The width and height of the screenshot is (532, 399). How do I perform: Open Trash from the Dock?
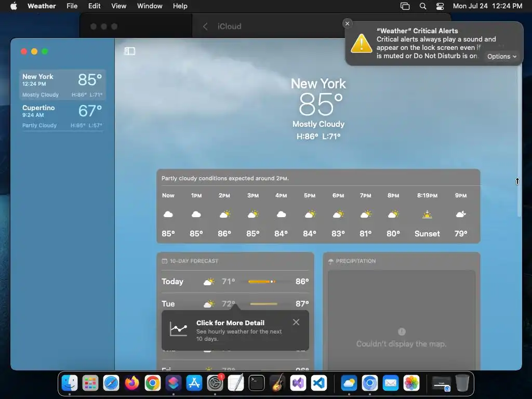point(462,383)
